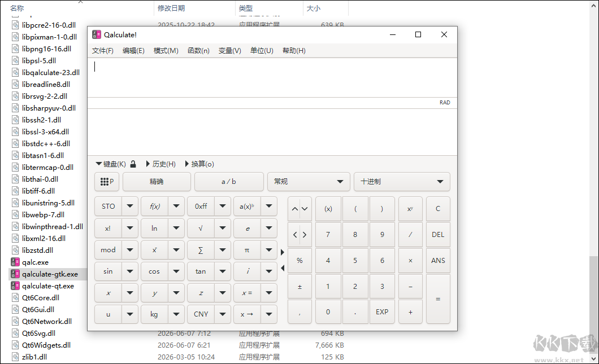
Task: Click the EXP button
Action: [x=382, y=312]
